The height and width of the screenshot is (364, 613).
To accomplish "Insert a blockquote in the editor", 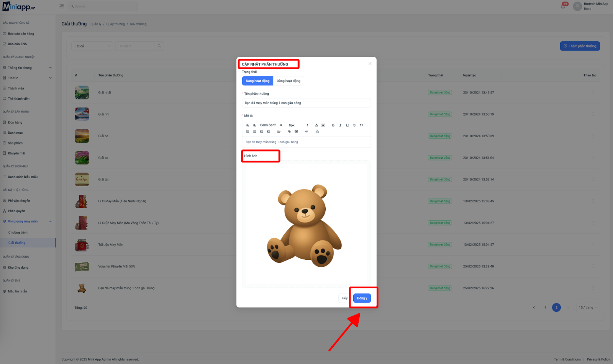I will point(361,125).
